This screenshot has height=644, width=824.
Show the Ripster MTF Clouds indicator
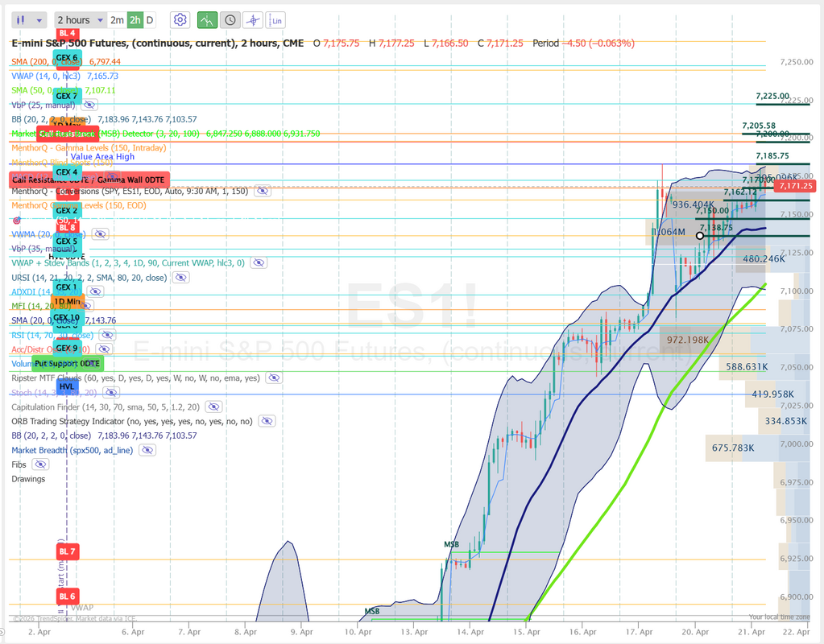(x=273, y=378)
